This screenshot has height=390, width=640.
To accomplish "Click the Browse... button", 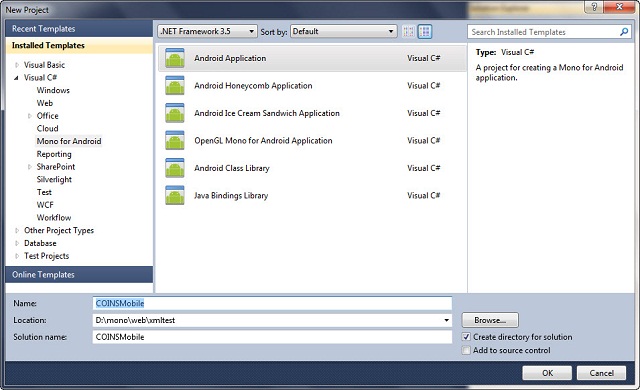I will pos(490,320).
